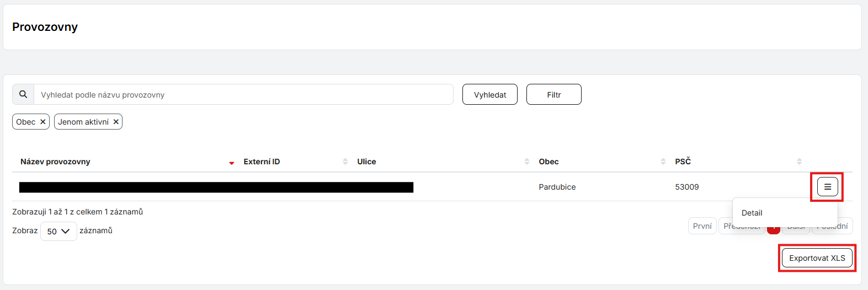
Task: Click the Pardubice cell in the row
Action: coord(557,187)
